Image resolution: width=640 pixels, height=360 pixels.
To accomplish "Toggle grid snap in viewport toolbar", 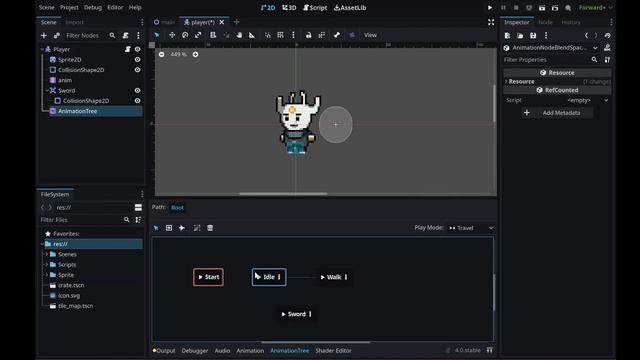I will pos(280,35).
